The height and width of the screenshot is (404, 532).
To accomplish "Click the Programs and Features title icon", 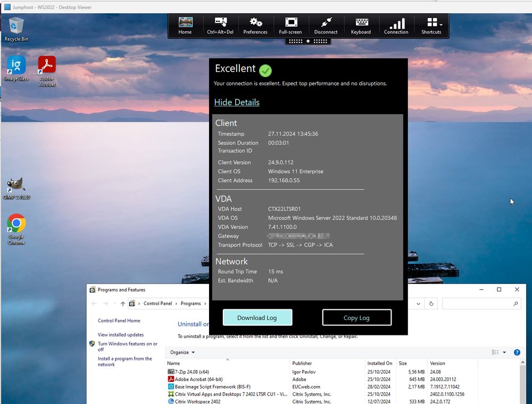I will pos(92,290).
